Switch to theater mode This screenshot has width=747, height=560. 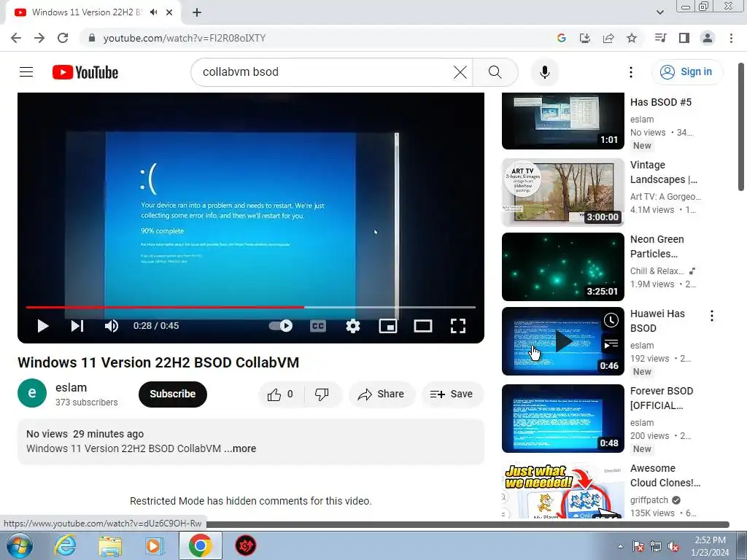423,326
